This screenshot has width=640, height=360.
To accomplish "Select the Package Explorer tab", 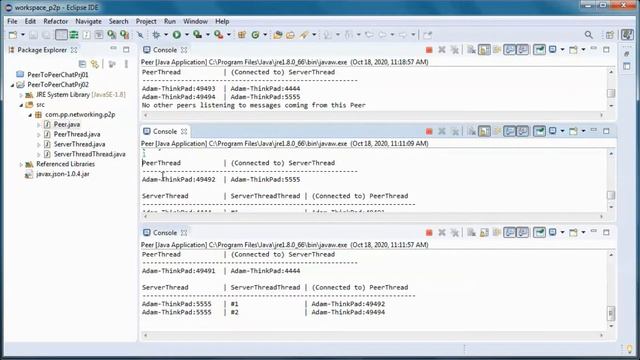I will 42,50.
